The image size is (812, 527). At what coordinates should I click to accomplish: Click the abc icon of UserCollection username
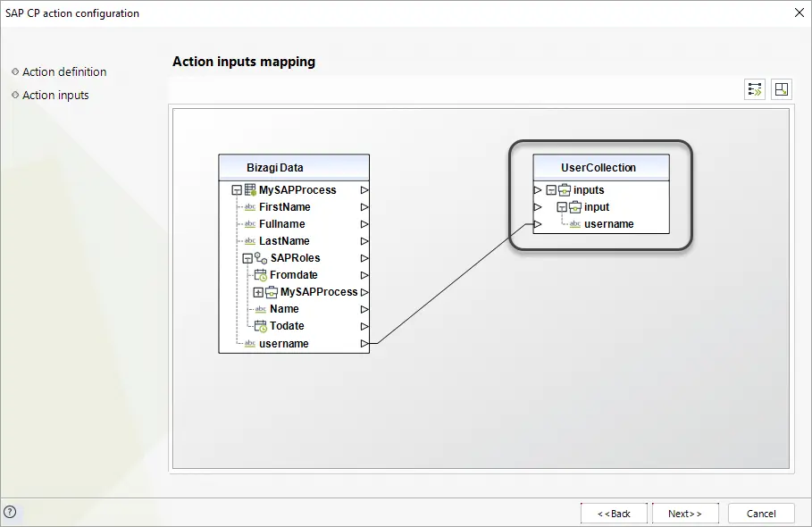pyautogui.click(x=574, y=224)
